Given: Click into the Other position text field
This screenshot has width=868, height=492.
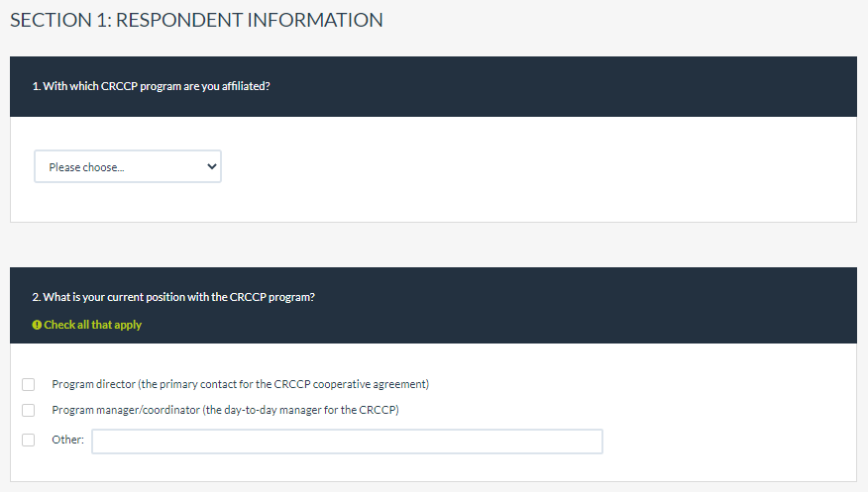Looking at the screenshot, I should (x=347, y=441).
